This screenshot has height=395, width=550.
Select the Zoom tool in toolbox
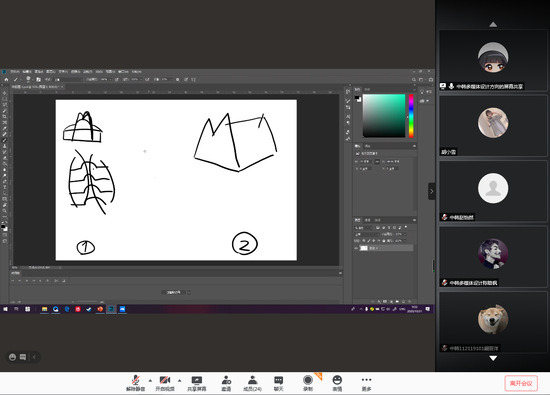5,211
